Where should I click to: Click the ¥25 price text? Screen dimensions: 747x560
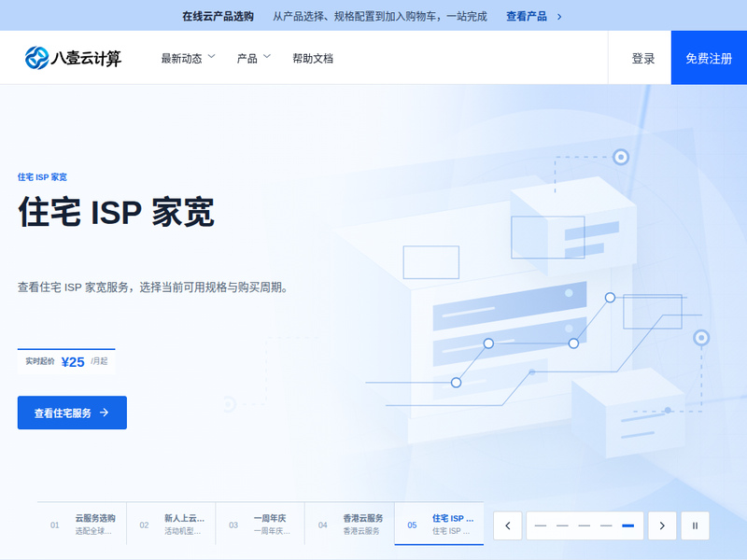(x=73, y=362)
